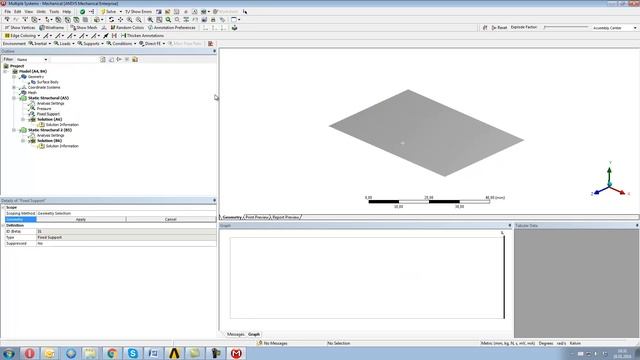Select Static Structural 2 (B5) in the tree
The height and width of the screenshot is (360, 640).
pyautogui.click(x=50, y=130)
